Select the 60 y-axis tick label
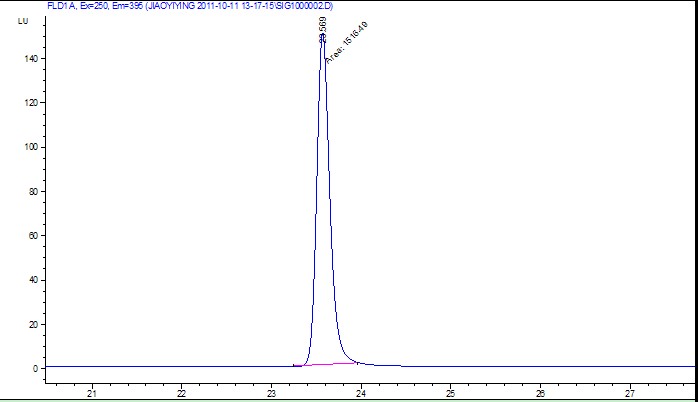Screen dimensions: 698x402 [33, 236]
